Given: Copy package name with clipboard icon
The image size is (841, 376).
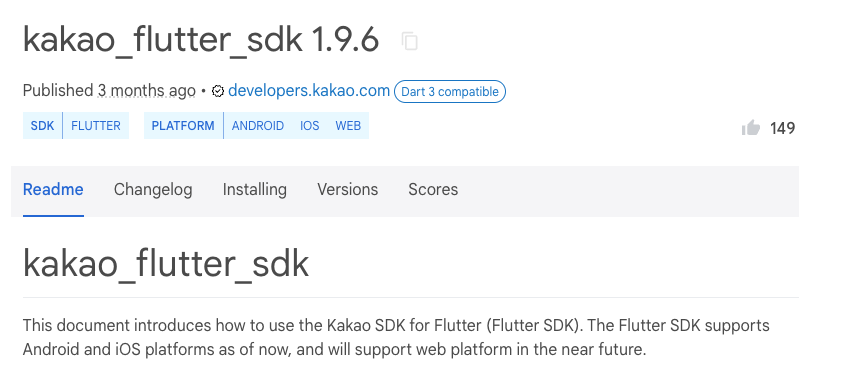Looking at the screenshot, I should pos(410,41).
